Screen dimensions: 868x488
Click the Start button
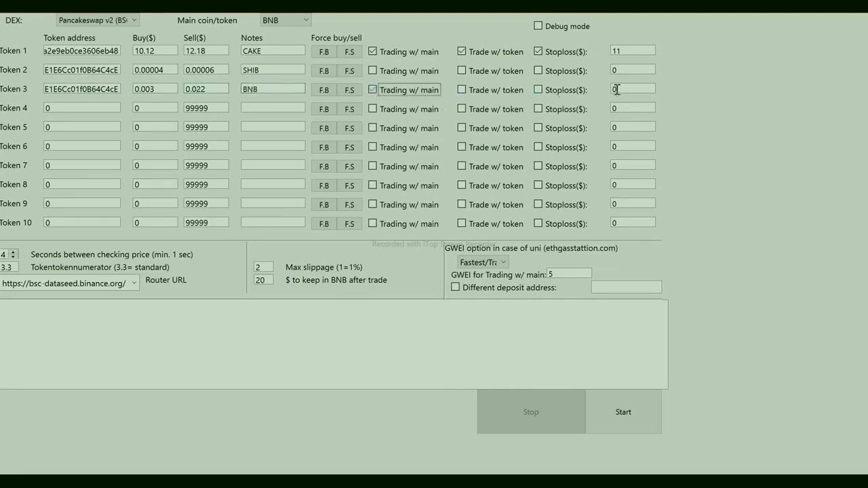click(623, 411)
